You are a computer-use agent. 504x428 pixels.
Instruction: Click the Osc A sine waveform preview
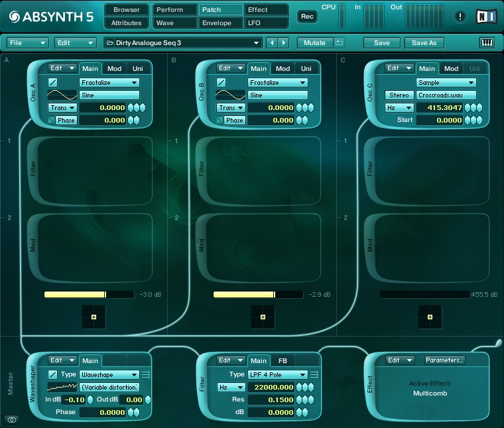(62, 95)
